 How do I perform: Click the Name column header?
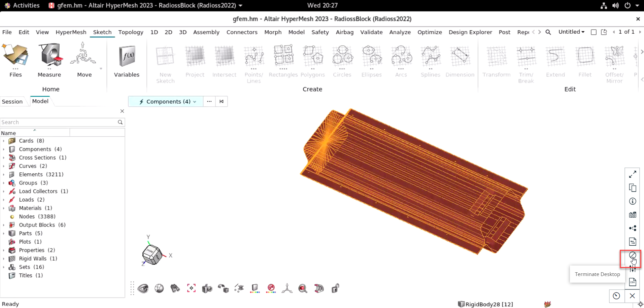click(35, 133)
